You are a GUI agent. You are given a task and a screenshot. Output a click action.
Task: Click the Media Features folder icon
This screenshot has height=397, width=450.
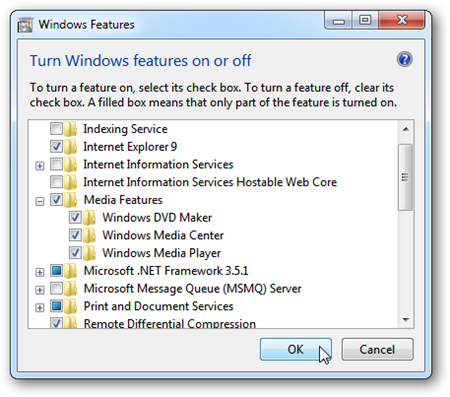pyautogui.click(x=71, y=200)
